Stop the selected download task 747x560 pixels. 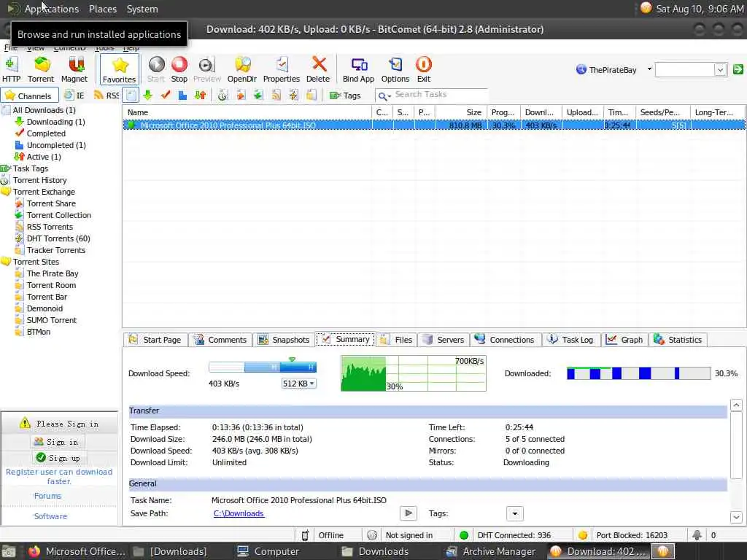[x=179, y=69]
